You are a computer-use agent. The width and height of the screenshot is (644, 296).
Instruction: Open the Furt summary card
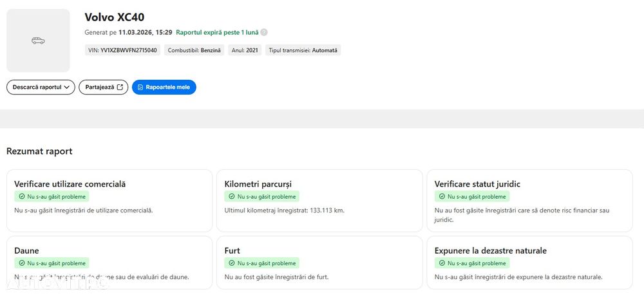(x=319, y=263)
